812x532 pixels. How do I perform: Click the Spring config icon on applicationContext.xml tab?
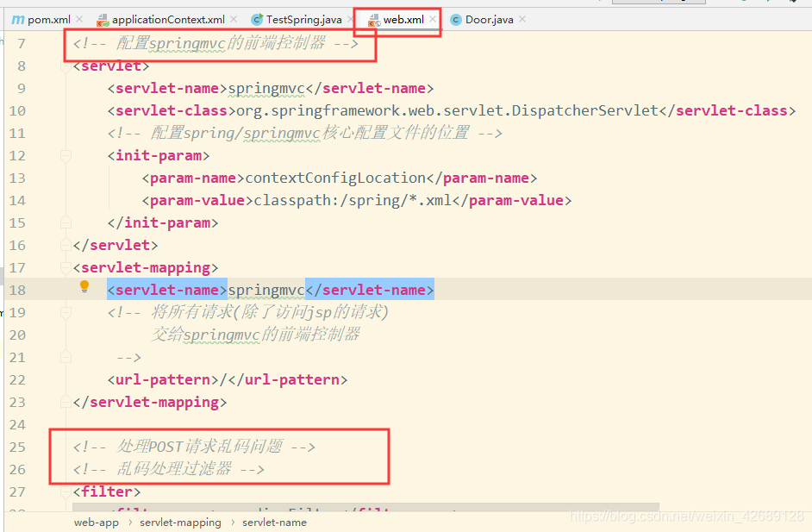103,20
